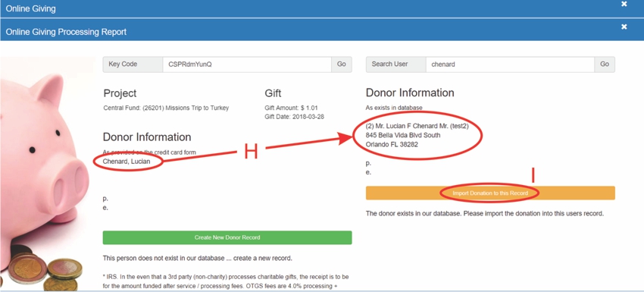The width and height of the screenshot is (644, 292).
Task: Click the Key Code label
Action: click(133, 64)
